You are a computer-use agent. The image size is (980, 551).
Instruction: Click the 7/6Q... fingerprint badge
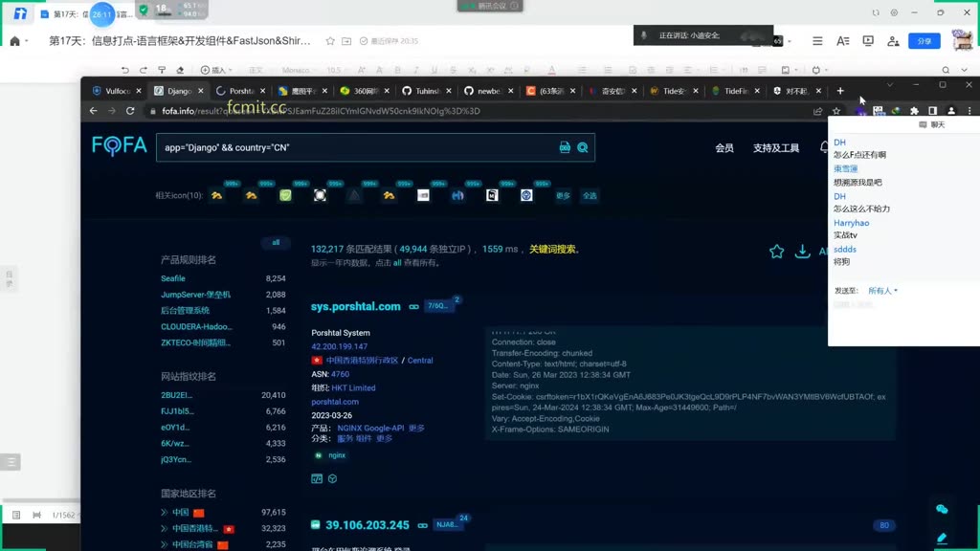coord(438,306)
